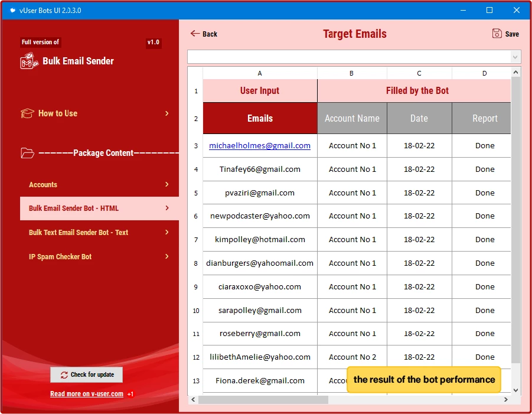This screenshot has width=532, height=414.
Task: Select the ciaraxoxo@yahoo.com cell
Action: point(260,287)
